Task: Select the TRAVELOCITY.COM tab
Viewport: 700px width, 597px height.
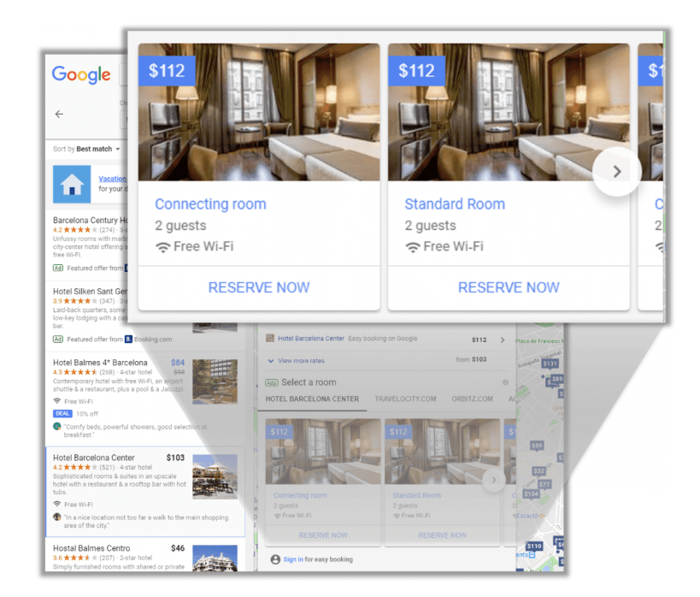Action: tap(405, 399)
